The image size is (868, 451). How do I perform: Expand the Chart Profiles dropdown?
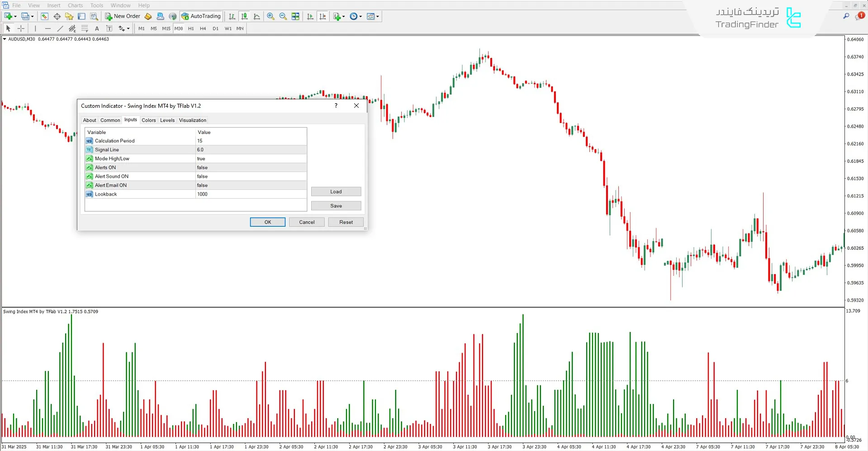click(x=32, y=16)
